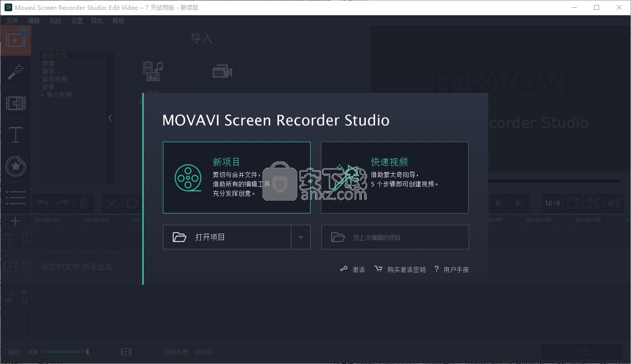This screenshot has width=631, height=364.
Task: Select 库存视频 in the import list
Action: [x=55, y=79]
